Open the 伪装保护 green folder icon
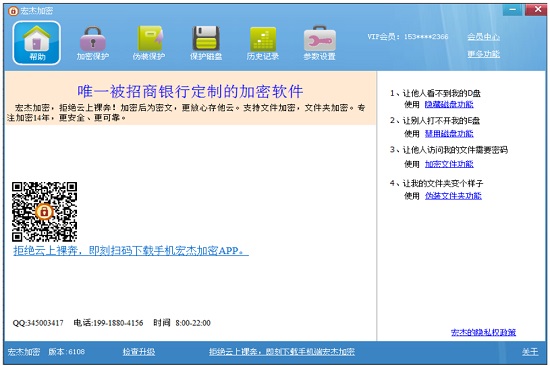Screen dimensions: 550x366 (149, 43)
